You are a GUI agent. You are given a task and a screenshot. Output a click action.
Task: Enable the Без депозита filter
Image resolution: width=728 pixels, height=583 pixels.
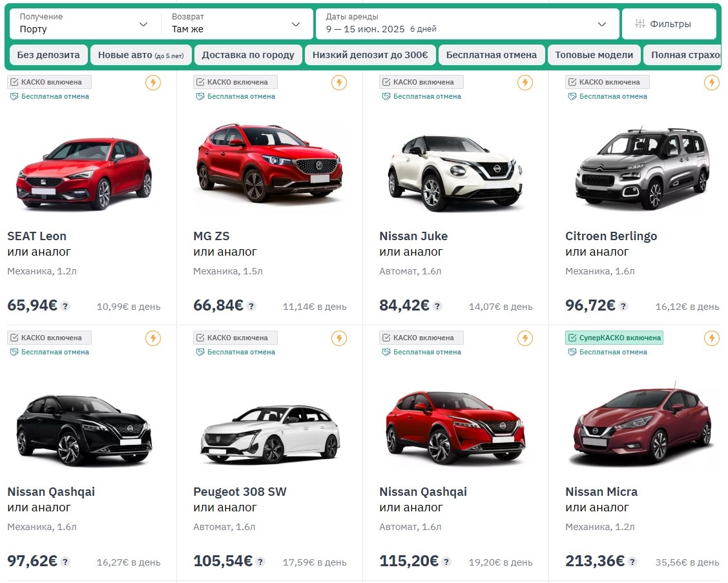pyautogui.click(x=48, y=55)
